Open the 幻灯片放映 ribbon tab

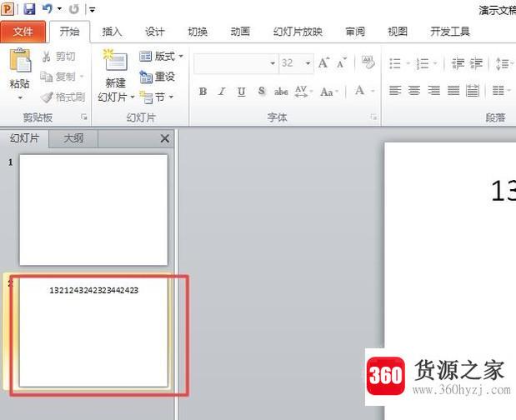pyautogui.click(x=298, y=32)
